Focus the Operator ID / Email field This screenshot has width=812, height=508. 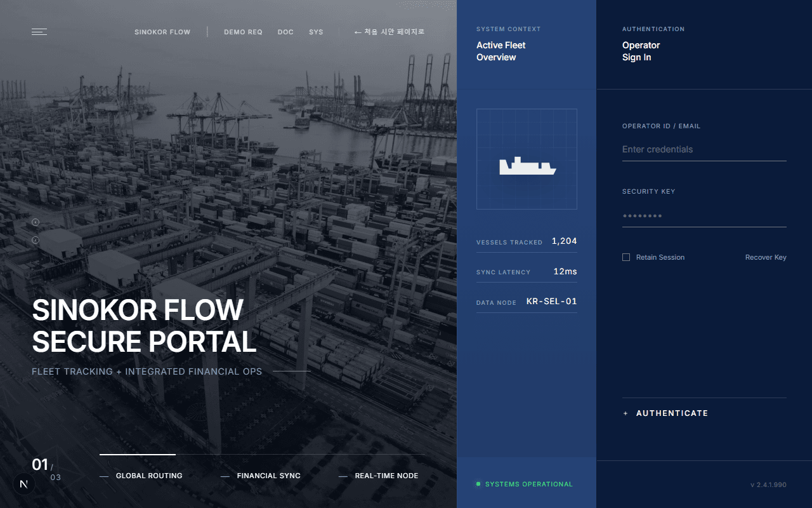pyautogui.click(x=704, y=149)
